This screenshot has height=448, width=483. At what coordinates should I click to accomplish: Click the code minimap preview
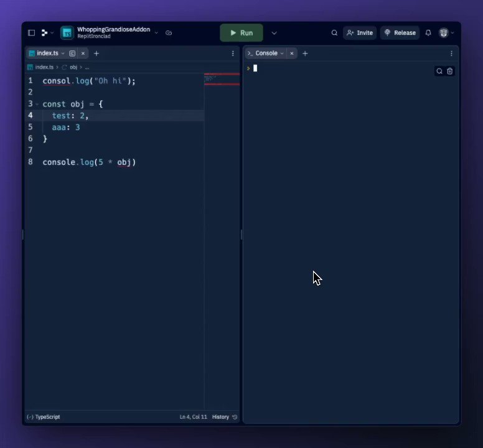click(222, 80)
